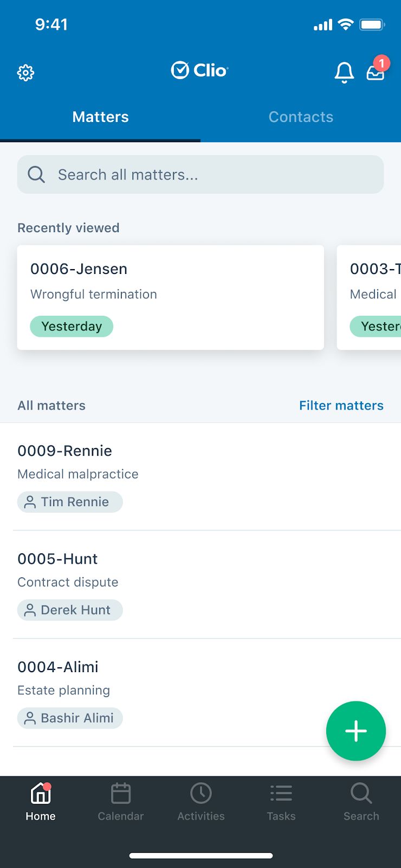Image resolution: width=401 pixels, height=868 pixels.
Task: Select the Matters tab
Action: (100, 117)
